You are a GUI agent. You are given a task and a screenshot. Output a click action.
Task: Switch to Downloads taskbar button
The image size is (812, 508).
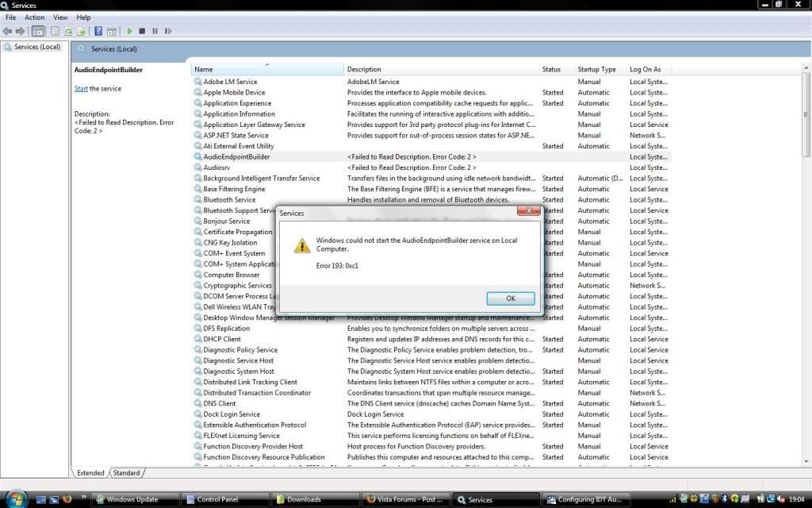coord(316,500)
